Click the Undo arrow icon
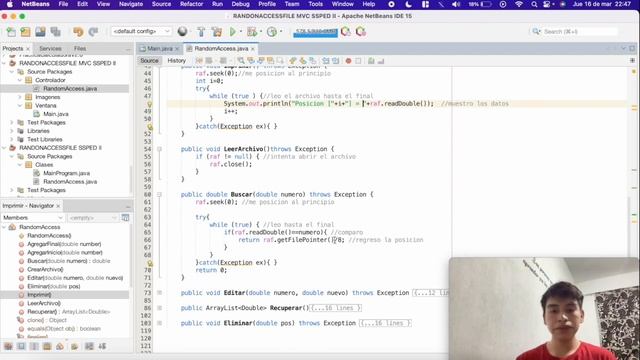Screen dimensions: 640x360 tap(78, 31)
